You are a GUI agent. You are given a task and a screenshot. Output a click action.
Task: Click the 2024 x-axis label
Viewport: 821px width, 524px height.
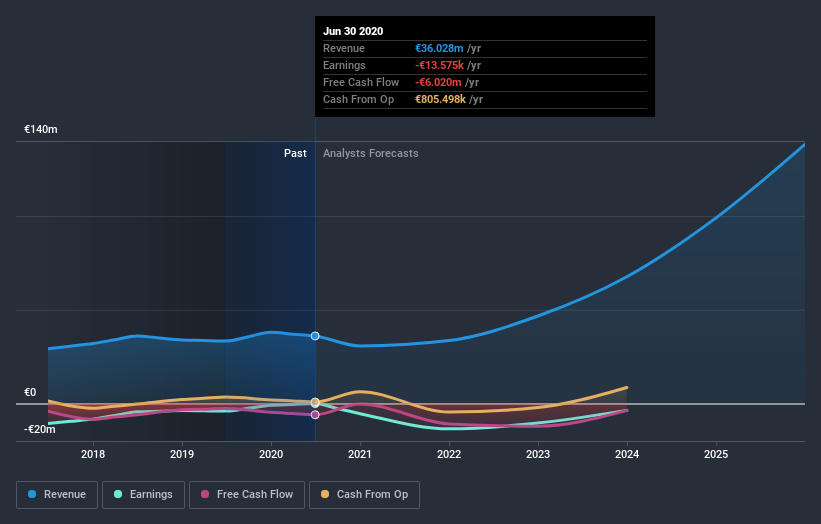coord(627,454)
